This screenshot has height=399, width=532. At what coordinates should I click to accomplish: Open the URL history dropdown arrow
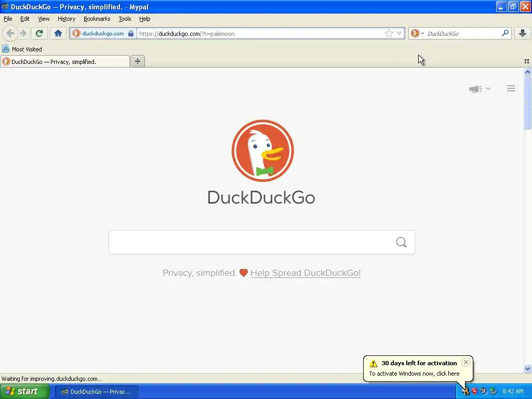click(x=400, y=33)
